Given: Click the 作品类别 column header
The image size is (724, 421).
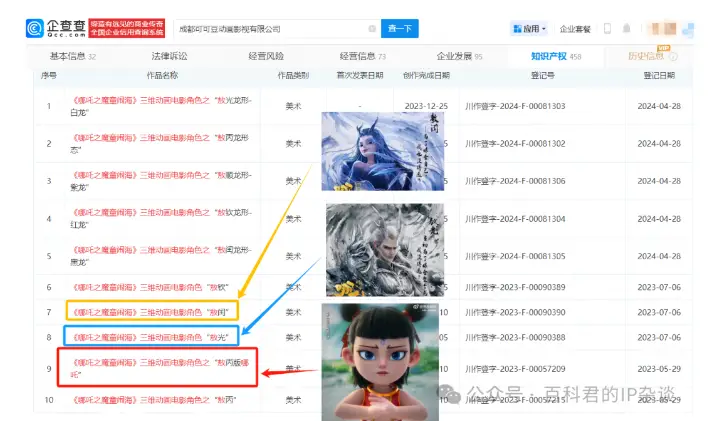Looking at the screenshot, I should [293, 75].
